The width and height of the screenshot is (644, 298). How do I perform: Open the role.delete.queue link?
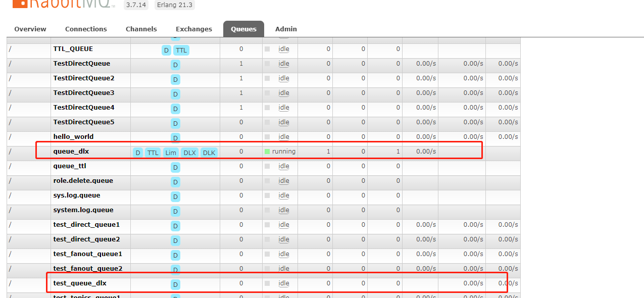coord(83,181)
